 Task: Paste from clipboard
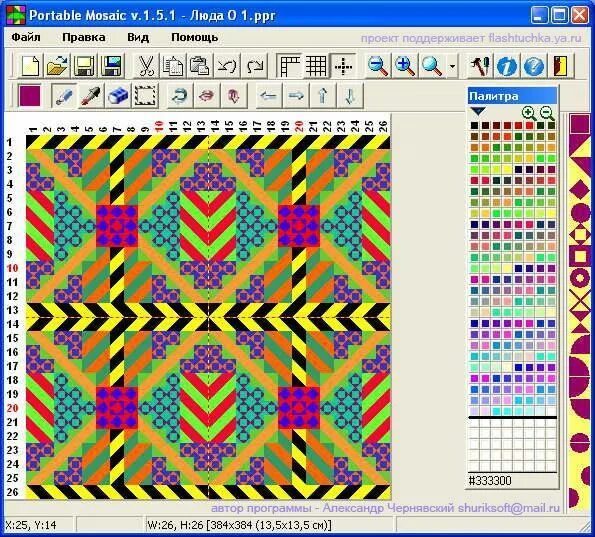point(200,66)
